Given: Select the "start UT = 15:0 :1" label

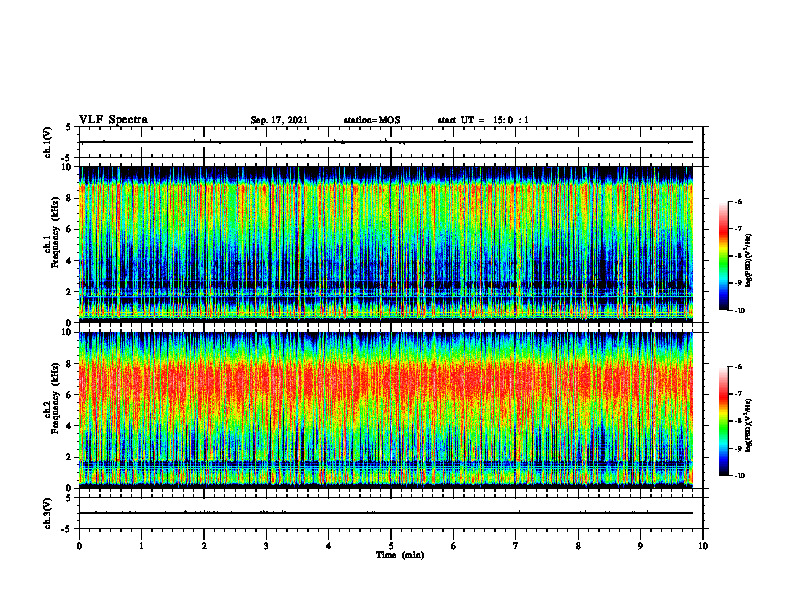Looking at the screenshot, I should [483, 120].
